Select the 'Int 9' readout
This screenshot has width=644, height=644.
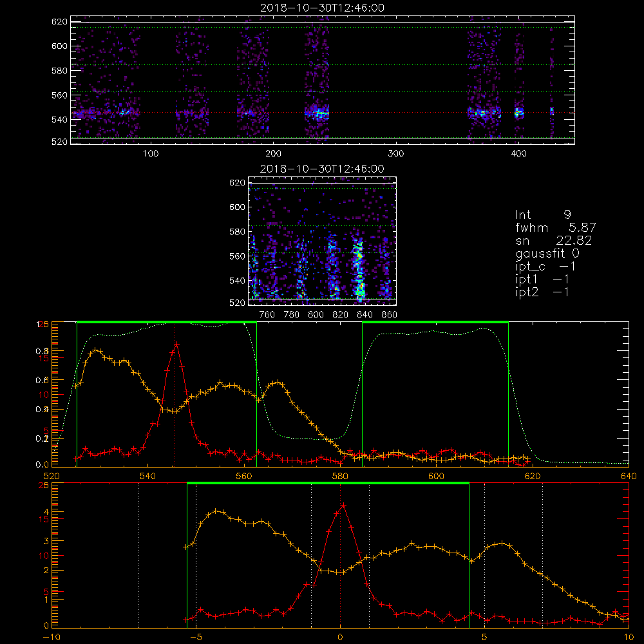[x=543, y=214]
